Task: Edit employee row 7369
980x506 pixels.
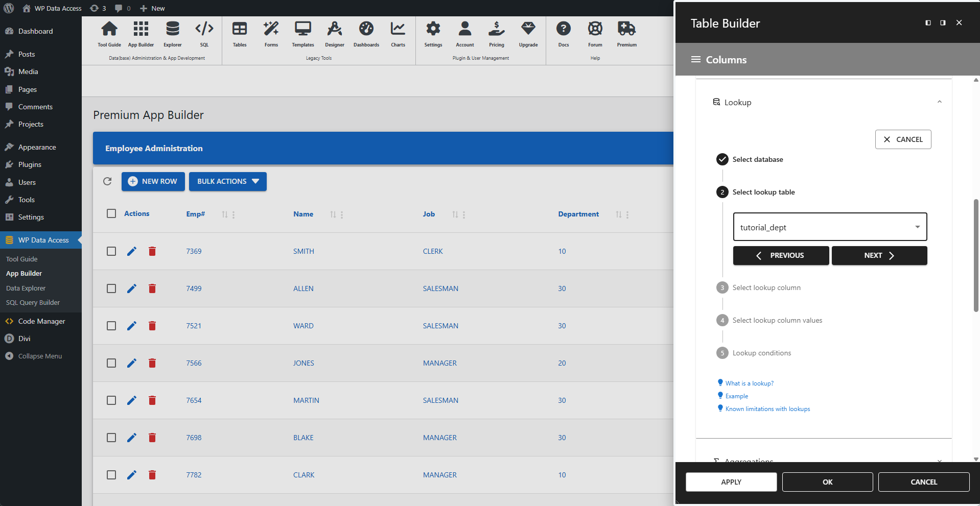Action: [x=132, y=251]
